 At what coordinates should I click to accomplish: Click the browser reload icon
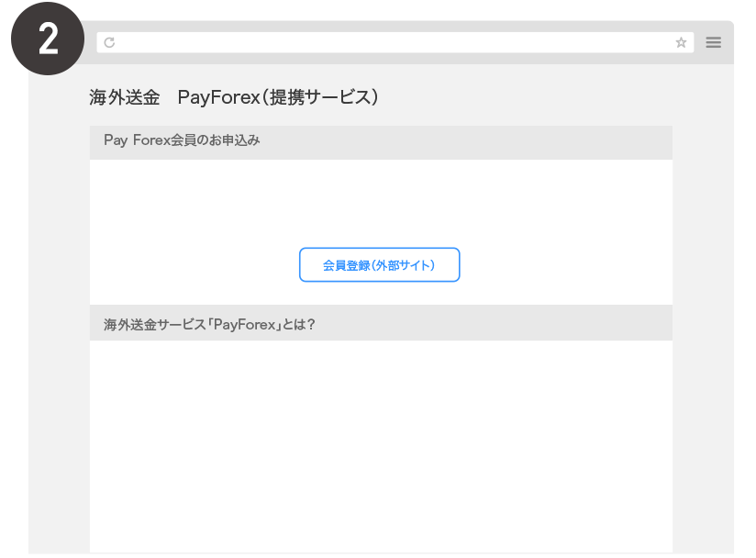pos(109,42)
